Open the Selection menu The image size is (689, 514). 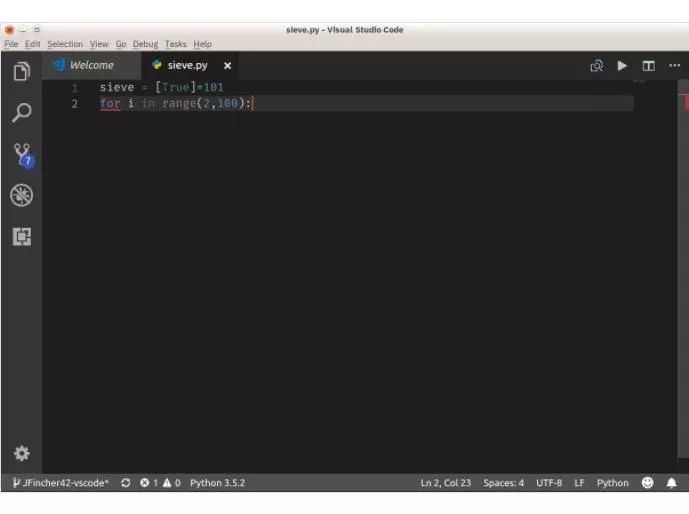click(x=65, y=44)
